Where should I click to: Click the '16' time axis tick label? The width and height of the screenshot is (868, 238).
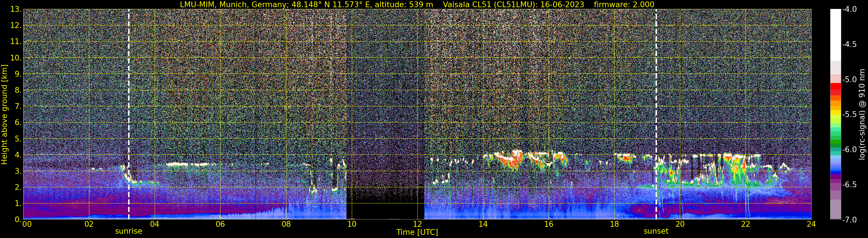pos(548,224)
